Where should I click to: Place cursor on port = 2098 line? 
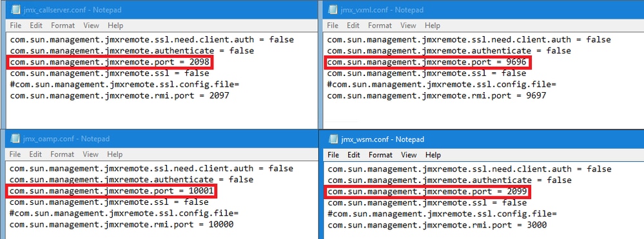[x=110, y=62]
